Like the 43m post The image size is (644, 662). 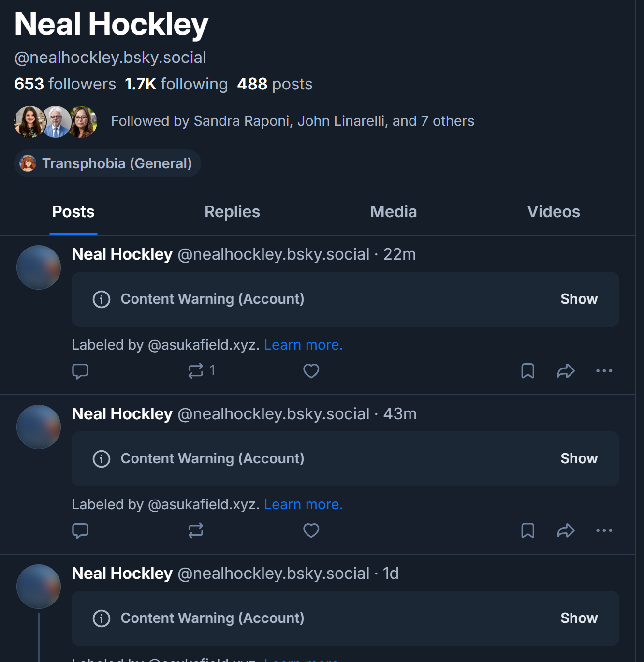(311, 530)
